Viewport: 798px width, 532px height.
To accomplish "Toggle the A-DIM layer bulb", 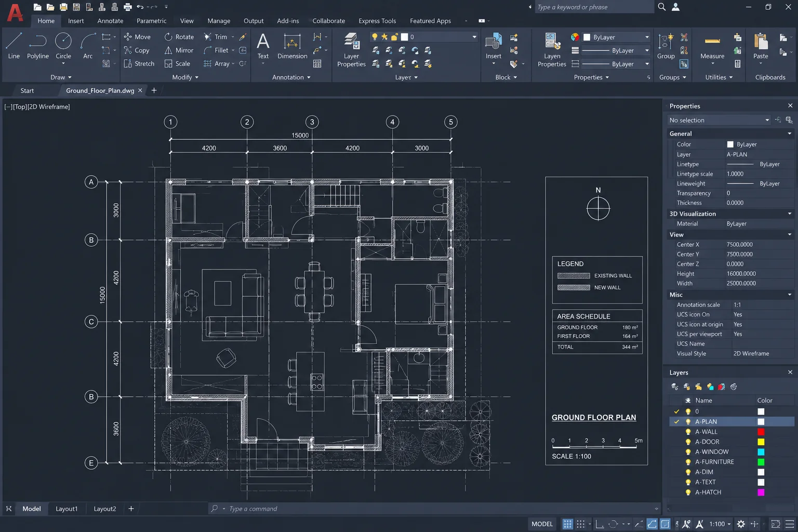I will (x=688, y=472).
